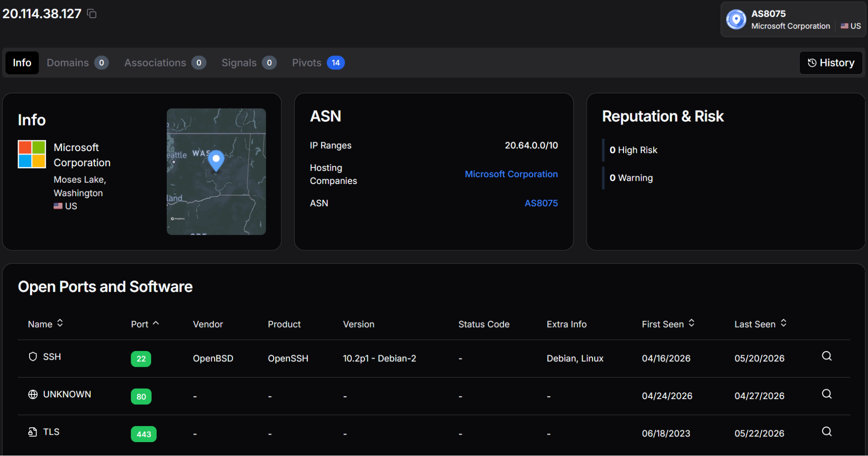Inspect SSH port 22 row details
The height and width of the screenshot is (456, 868).
click(827, 356)
